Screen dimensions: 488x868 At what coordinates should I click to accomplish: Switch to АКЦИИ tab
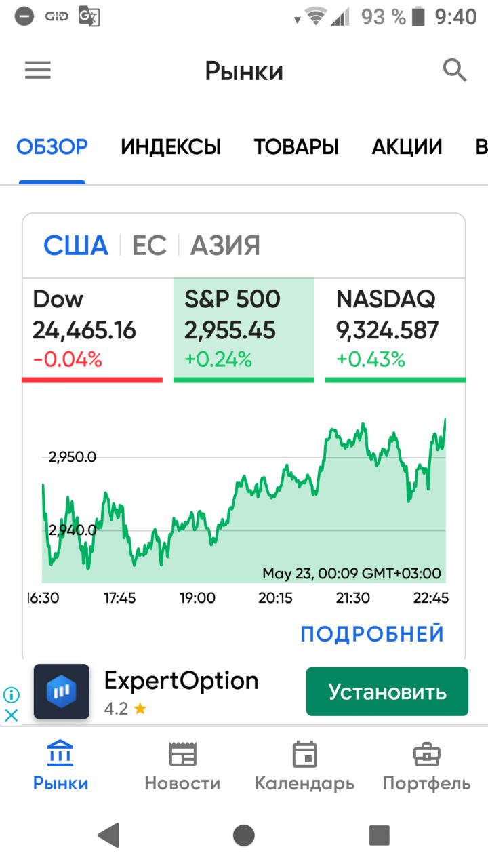click(407, 147)
